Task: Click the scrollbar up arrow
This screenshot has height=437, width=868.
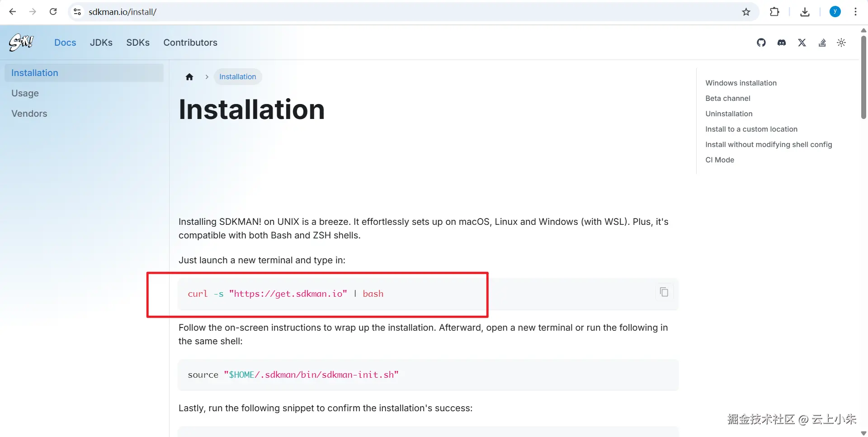Action: [x=863, y=30]
